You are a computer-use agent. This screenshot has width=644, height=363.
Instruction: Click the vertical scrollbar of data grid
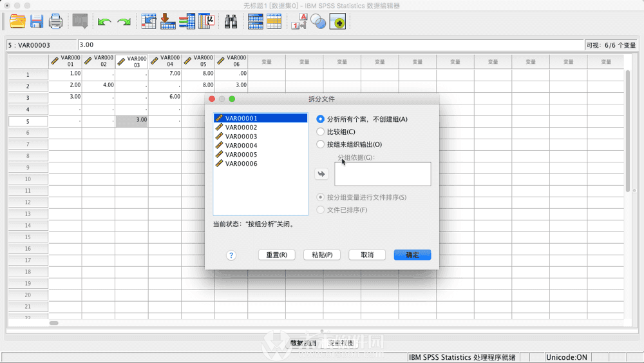[628, 129]
